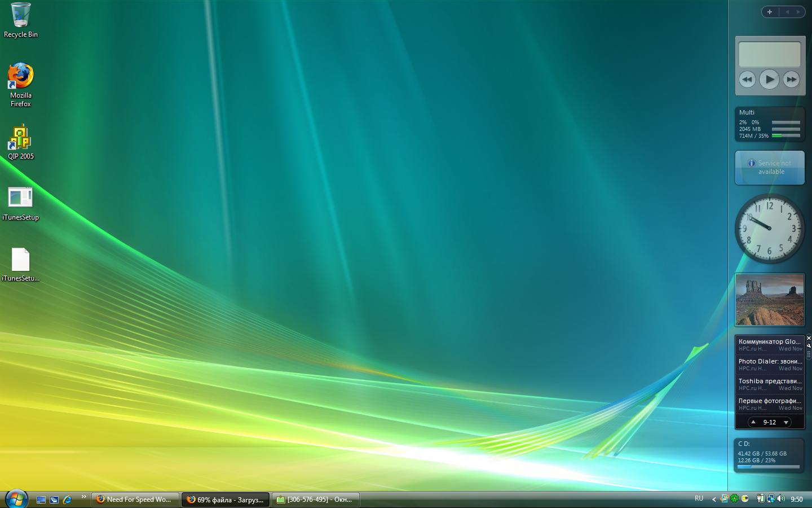Viewport: 812px width, 508px height.
Task: Click fast-forward on the media player gadget
Action: point(791,80)
